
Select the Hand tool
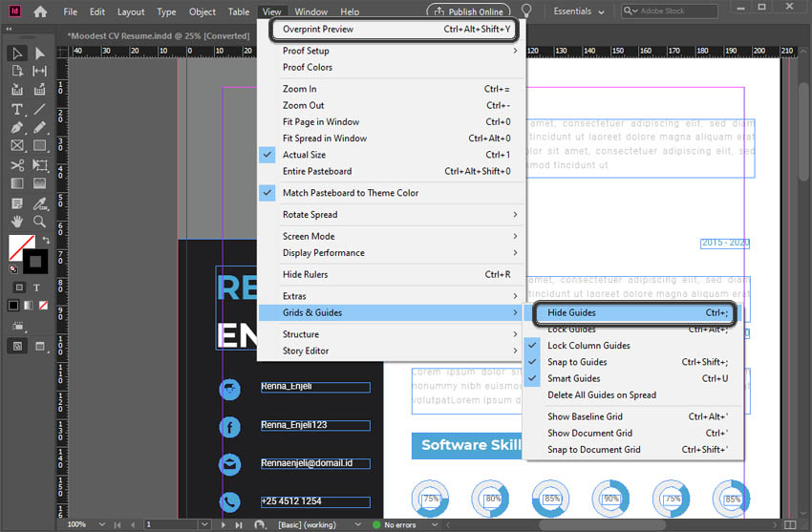(x=16, y=222)
